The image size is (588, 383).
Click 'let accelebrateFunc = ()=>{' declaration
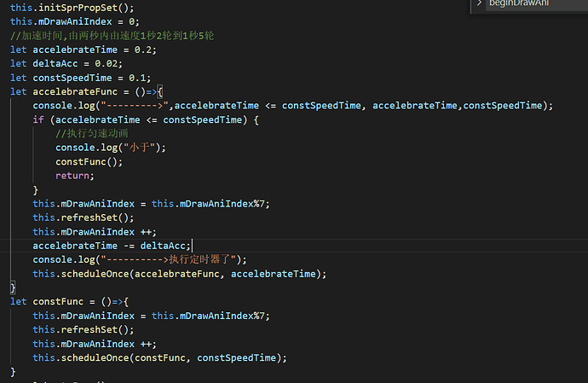86,91
